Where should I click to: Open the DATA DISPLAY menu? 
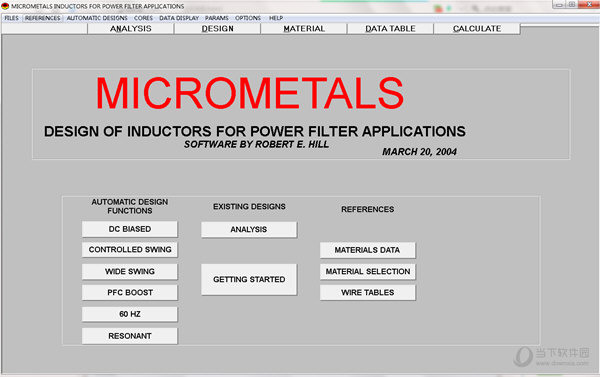pyautogui.click(x=179, y=18)
